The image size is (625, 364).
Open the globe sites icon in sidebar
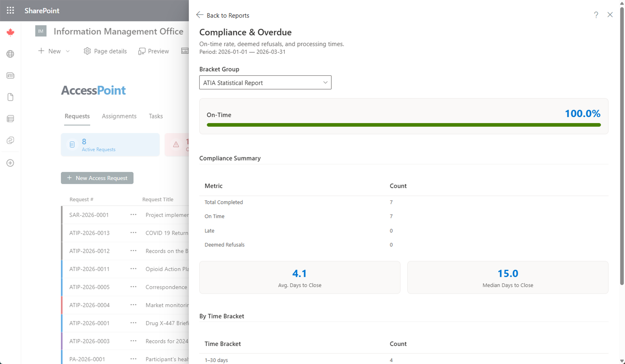[x=11, y=54]
